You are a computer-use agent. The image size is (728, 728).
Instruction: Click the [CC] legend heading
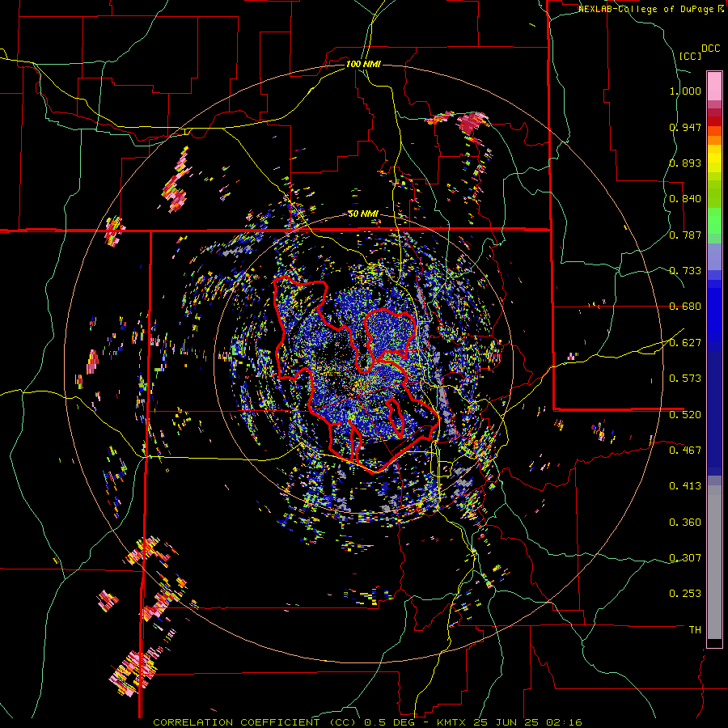(690, 56)
